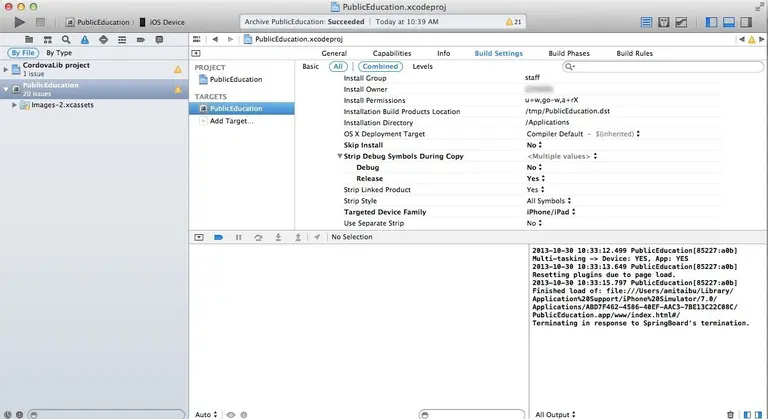This screenshot has width=768, height=419.
Task: Collapse the Strip Debug Symbols During Copy setting
Action: [x=339, y=156]
